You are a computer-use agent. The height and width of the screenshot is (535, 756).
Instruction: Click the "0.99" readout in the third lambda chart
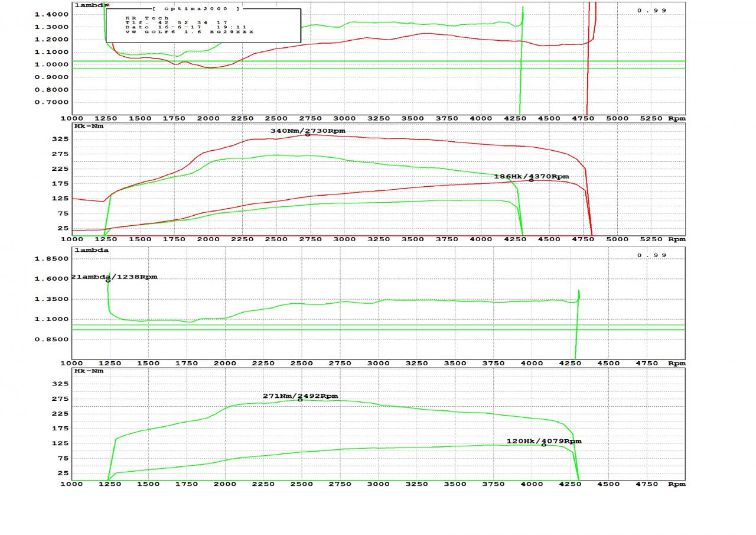[652, 255]
